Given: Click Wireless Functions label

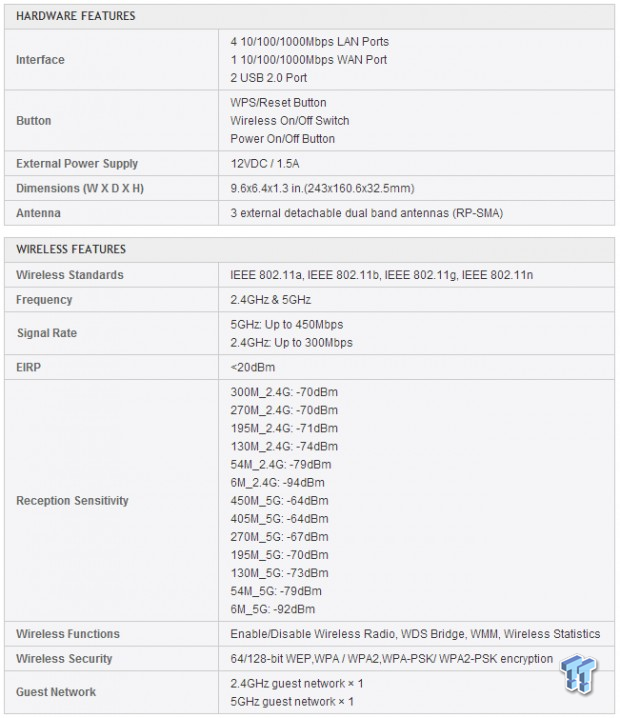Looking at the screenshot, I should click(x=68, y=634).
